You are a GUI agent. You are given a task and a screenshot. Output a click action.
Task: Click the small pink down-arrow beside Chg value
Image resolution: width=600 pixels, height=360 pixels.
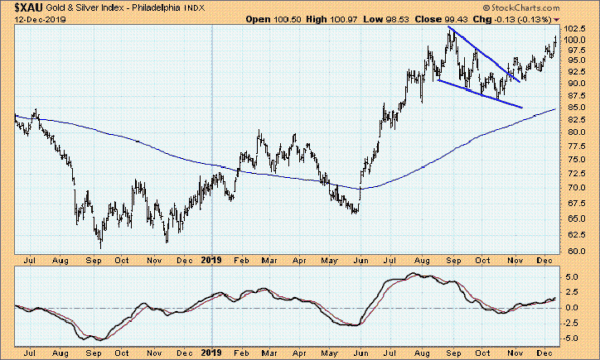(556, 20)
